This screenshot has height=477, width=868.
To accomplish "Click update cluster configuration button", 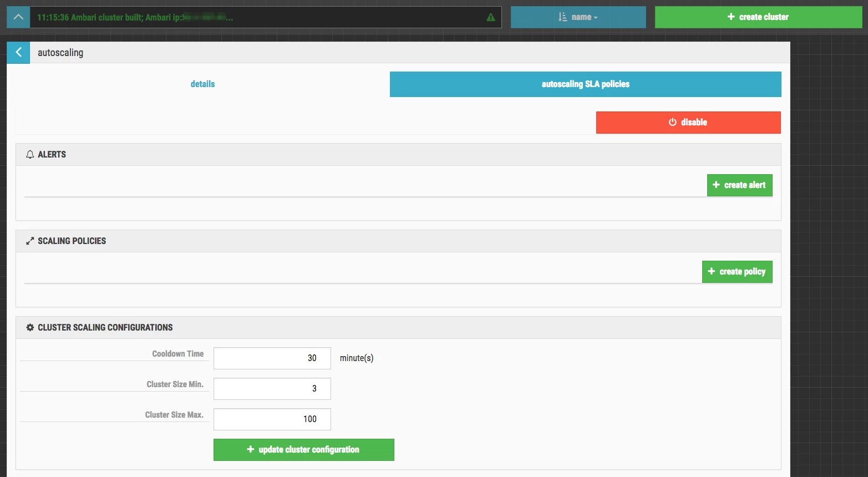I will point(304,450).
